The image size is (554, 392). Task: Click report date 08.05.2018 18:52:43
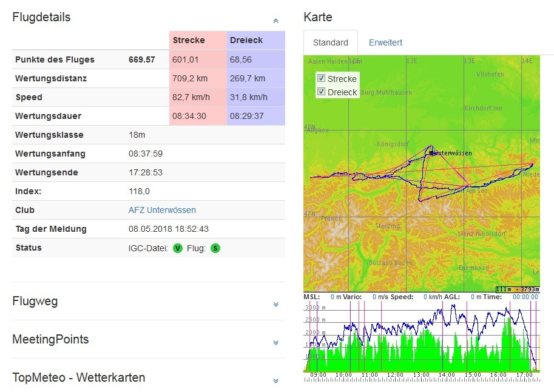pyautogui.click(x=169, y=229)
